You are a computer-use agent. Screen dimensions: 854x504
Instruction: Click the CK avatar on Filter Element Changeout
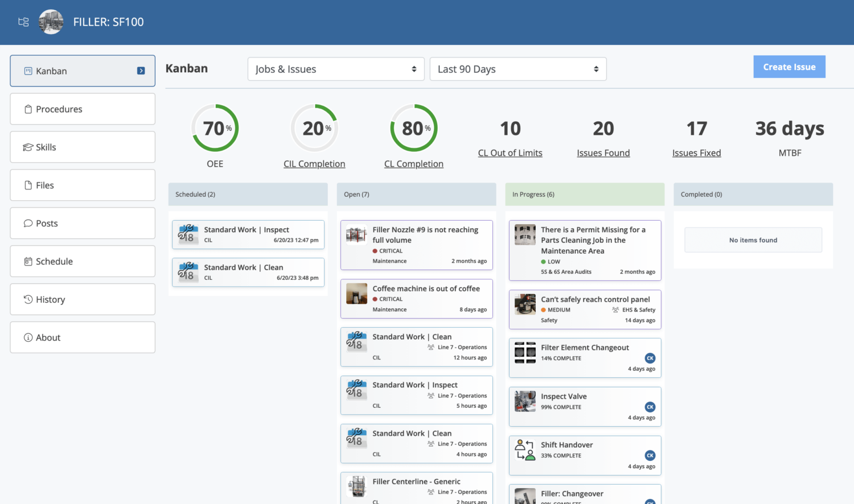coord(650,358)
